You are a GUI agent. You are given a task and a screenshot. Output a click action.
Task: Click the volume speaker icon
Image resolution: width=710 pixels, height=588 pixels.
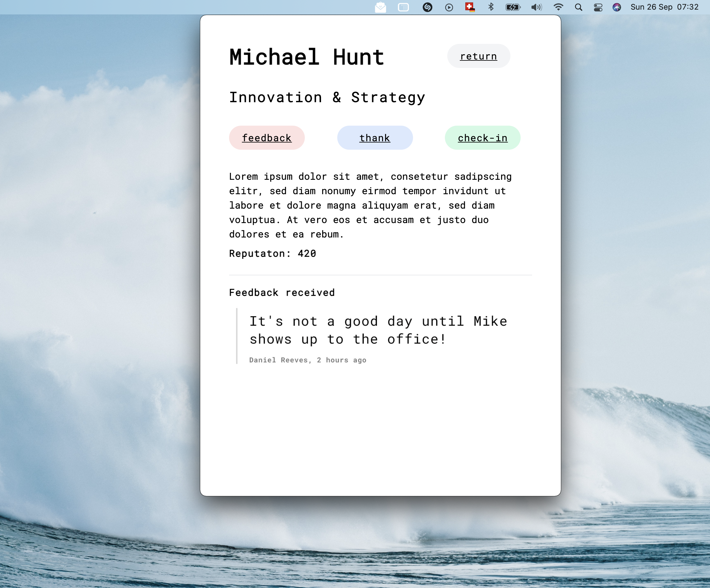[x=536, y=7]
